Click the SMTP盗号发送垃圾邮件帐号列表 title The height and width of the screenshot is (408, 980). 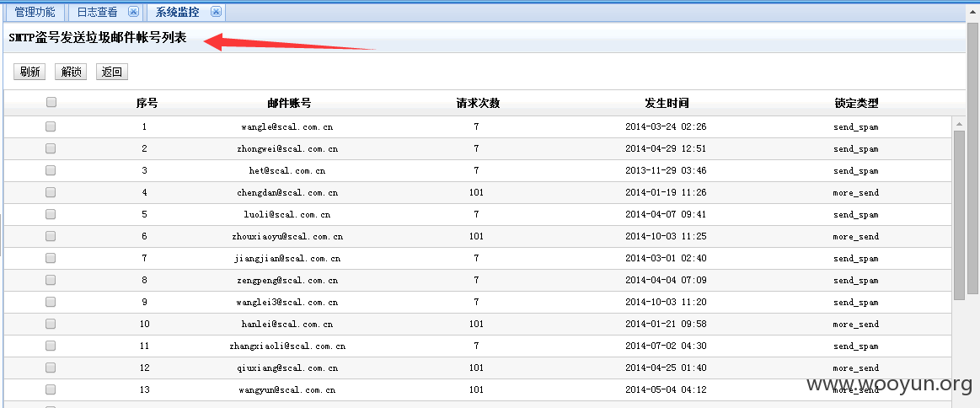pyautogui.click(x=98, y=38)
